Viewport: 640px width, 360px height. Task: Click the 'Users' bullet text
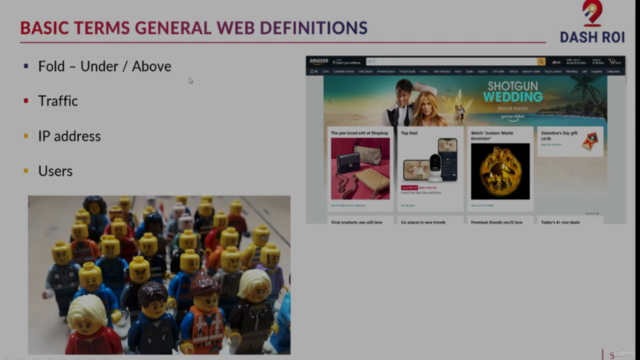point(55,171)
